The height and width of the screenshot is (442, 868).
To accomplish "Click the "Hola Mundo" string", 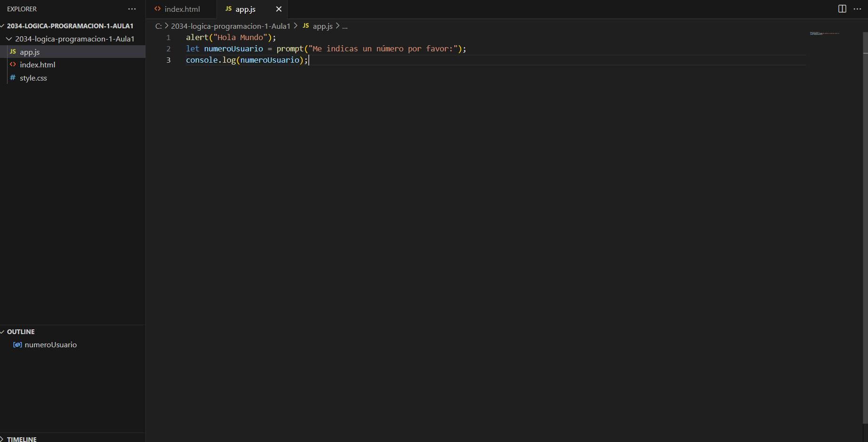I will [x=241, y=37].
